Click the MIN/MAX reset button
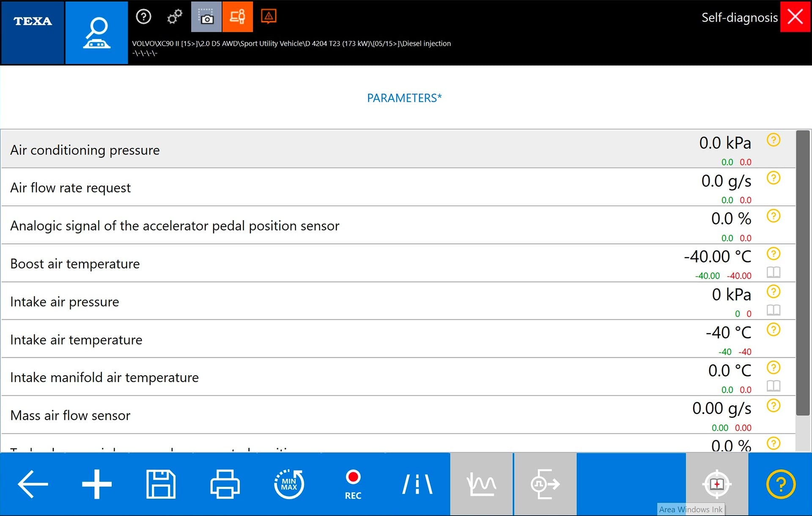This screenshot has height=516, width=812. pyautogui.click(x=288, y=484)
